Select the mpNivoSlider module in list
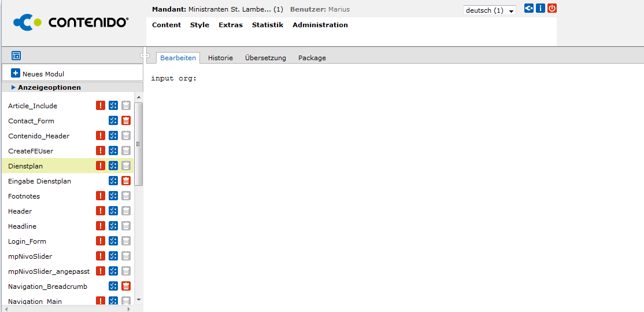 tap(30, 256)
